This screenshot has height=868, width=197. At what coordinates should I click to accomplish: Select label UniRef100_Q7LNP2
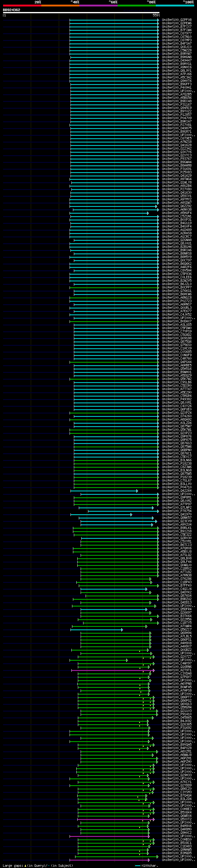click(177, 508)
